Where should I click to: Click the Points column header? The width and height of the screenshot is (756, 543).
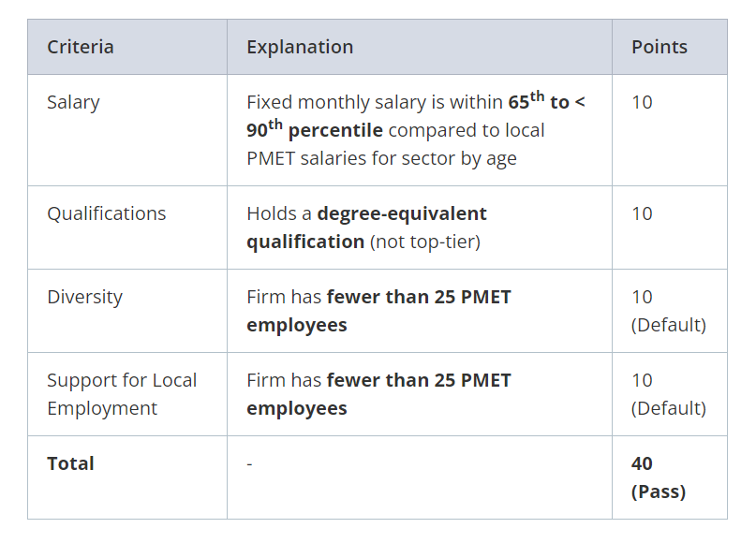(x=660, y=47)
